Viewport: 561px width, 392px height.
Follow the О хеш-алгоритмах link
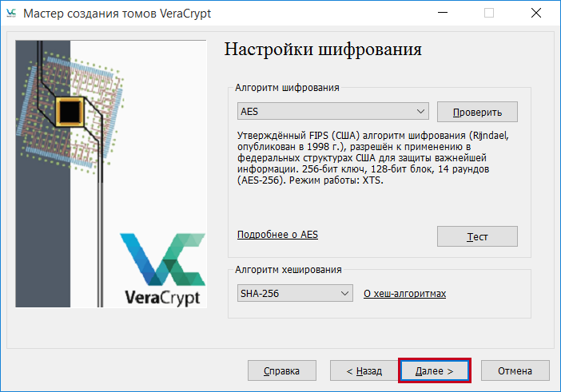[x=404, y=294]
